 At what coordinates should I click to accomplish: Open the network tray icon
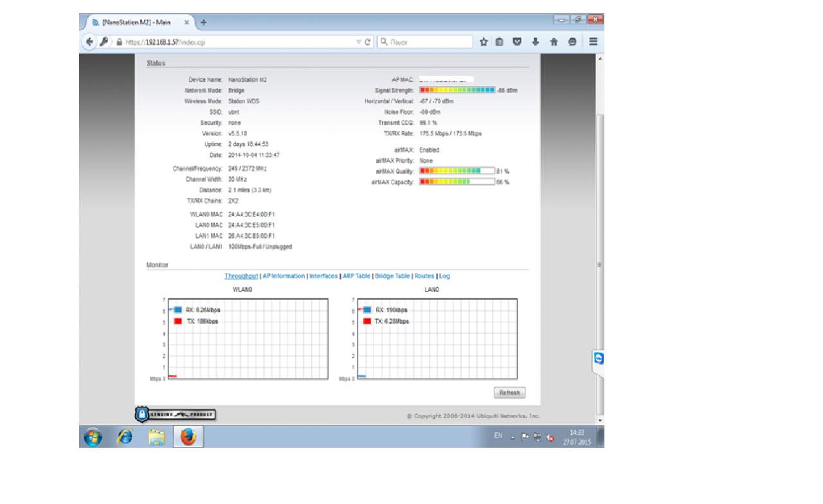click(x=538, y=437)
